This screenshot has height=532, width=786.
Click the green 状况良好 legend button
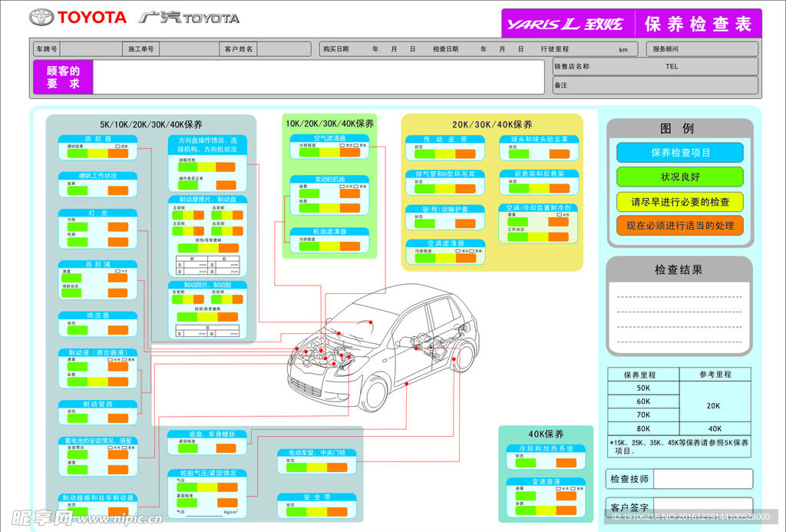click(x=680, y=177)
